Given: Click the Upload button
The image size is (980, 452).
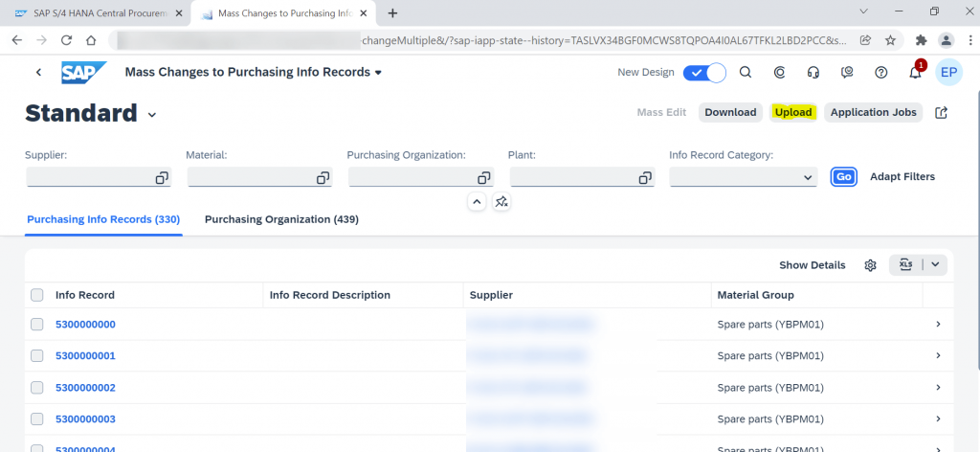Looking at the screenshot, I should point(793,113).
